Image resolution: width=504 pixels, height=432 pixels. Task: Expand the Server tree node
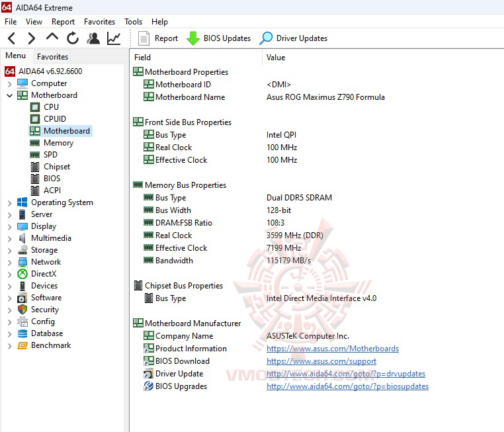click(x=10, y=215)
